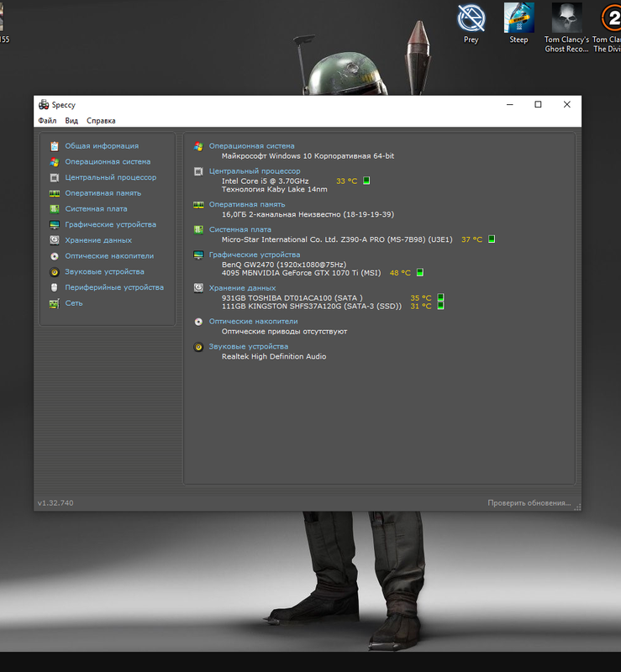The image size is (621, 672).
Task: Click the motherboard temperature indicator beside 37 °C
Action: coord(492,239)
